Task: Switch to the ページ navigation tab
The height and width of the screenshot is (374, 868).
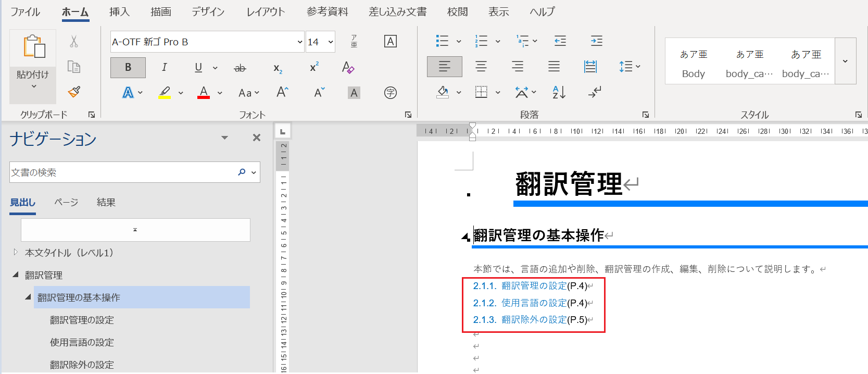Action: click(66, 202)
